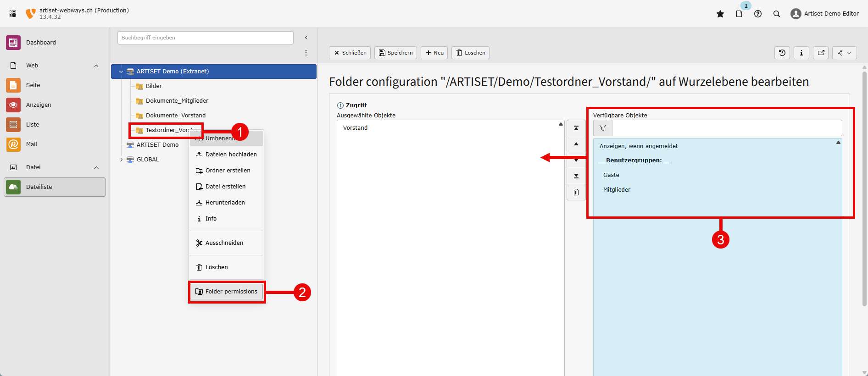The image size is (868, 376).
Task: Open the Dateiliste module
Action: 55,187
